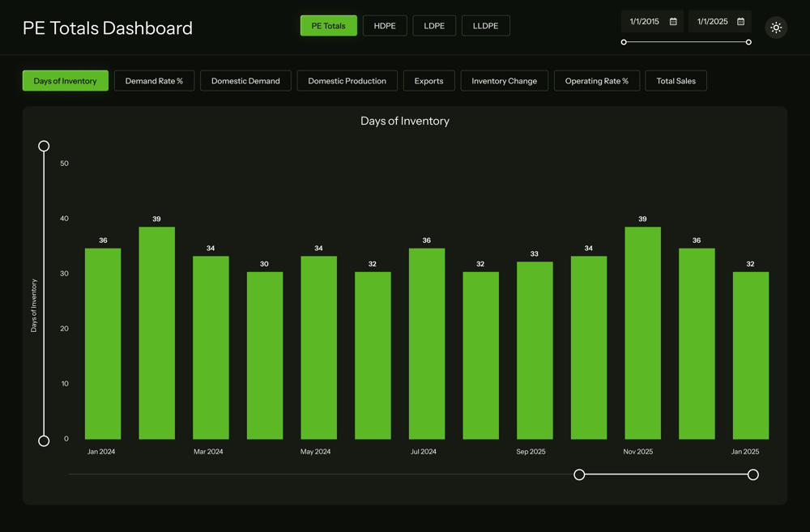The image size is (810, 532).
Task: Switch to the LDPE tab
Action: [x=434, y=26]
